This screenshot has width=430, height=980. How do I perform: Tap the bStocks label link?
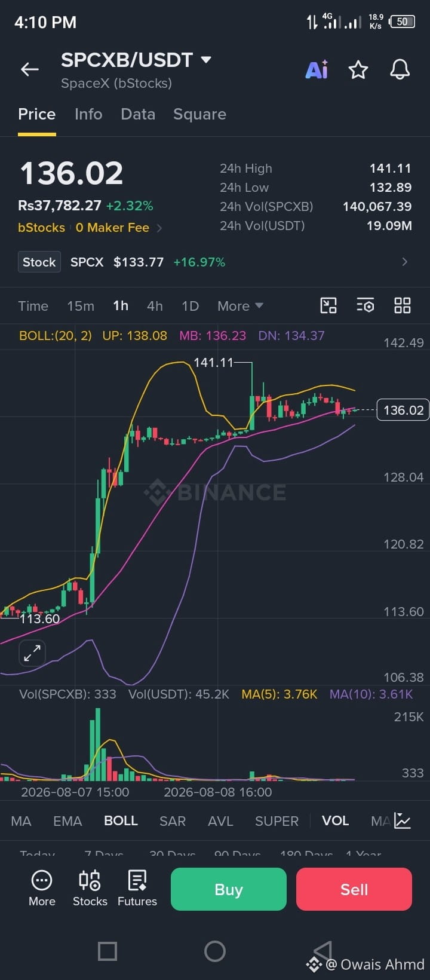(x=41, y=228)
